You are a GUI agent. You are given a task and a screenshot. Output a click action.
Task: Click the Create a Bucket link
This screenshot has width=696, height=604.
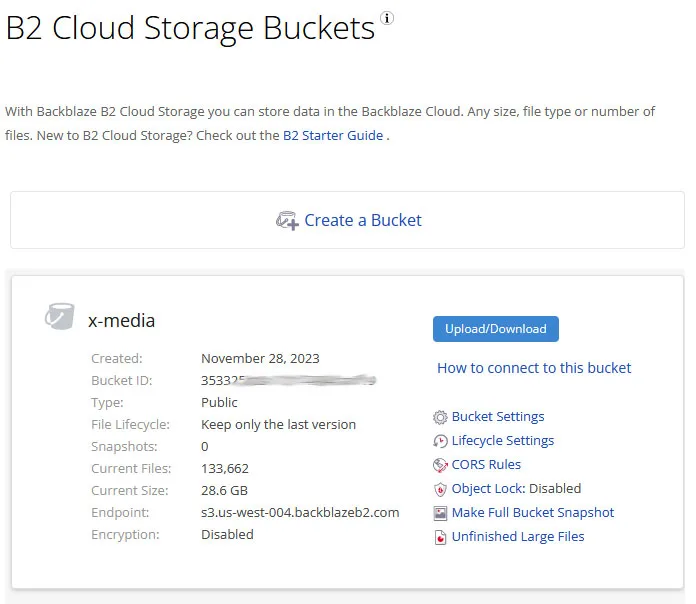(x=363, y=220)
